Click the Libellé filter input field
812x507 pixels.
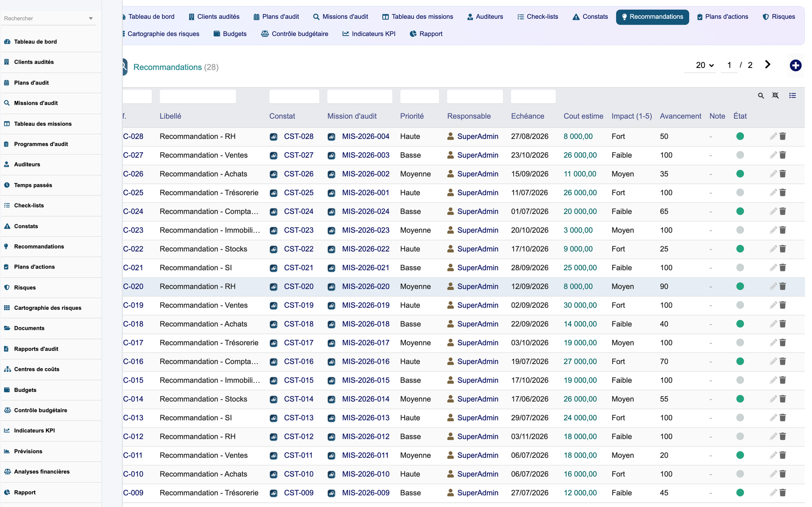point(198,96)
